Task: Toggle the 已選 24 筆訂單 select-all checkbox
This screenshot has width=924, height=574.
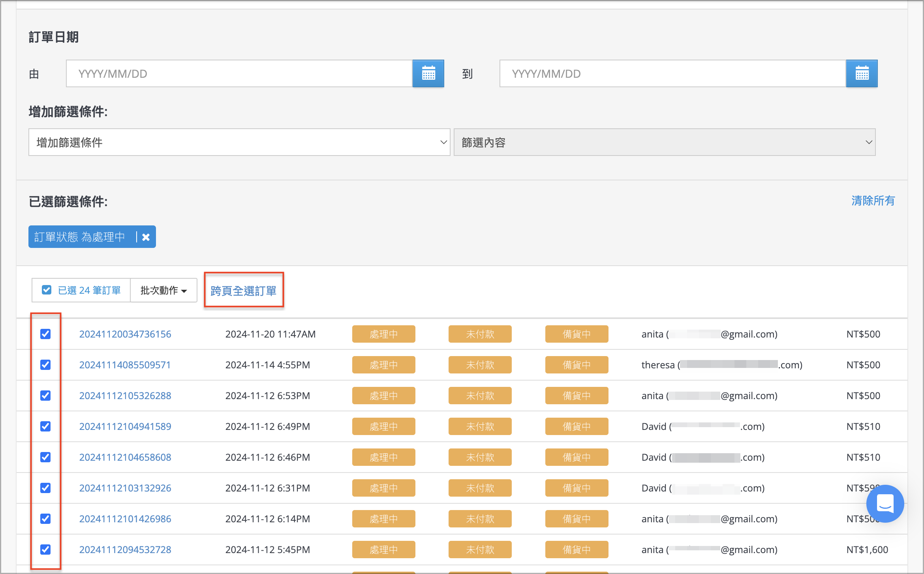Action: pos(47,290)
